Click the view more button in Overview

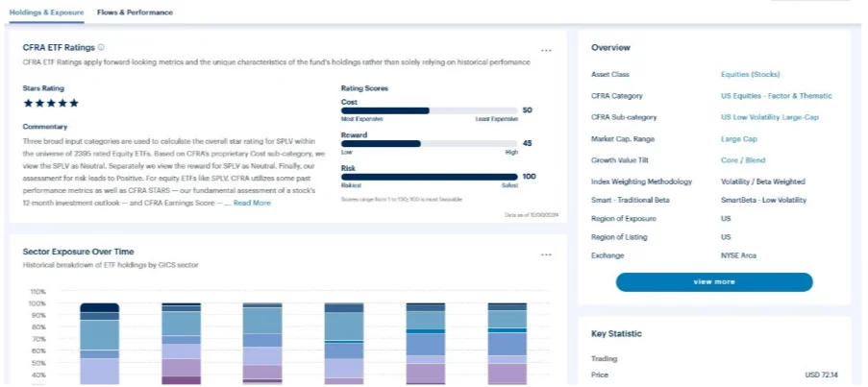(714, 282)
